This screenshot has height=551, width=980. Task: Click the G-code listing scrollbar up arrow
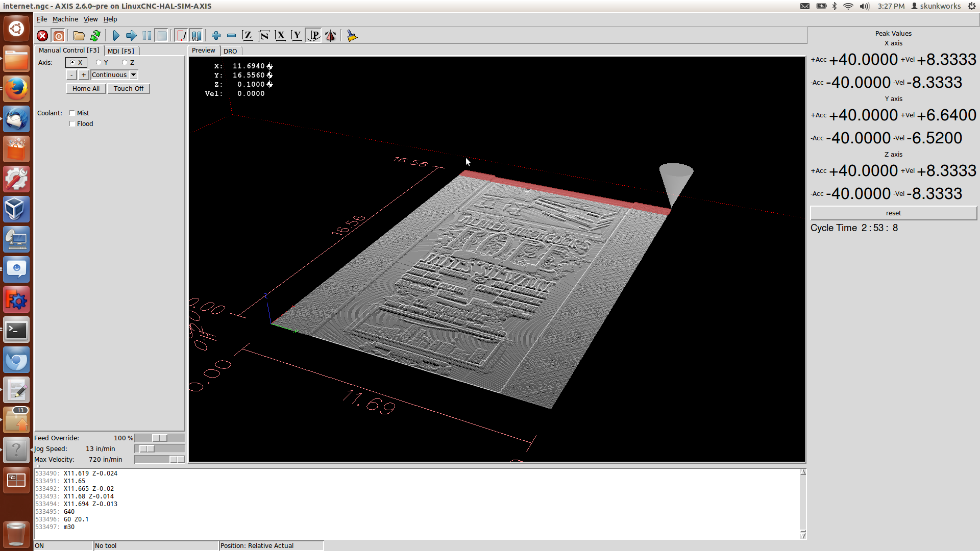coord(803,472)
